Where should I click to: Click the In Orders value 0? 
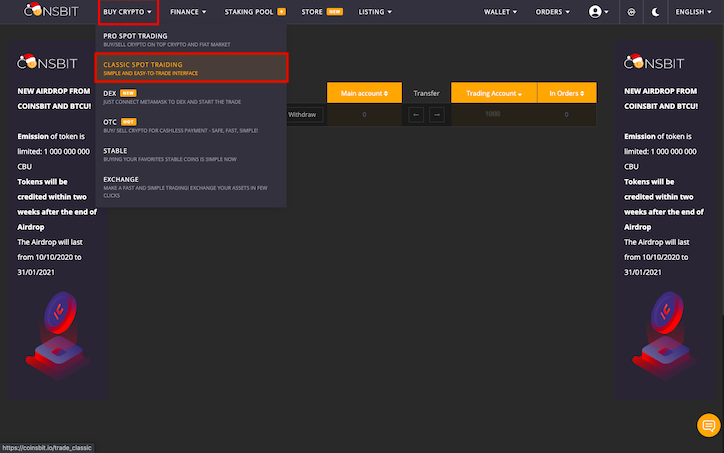pyautogui.click(x=567, y=115)
